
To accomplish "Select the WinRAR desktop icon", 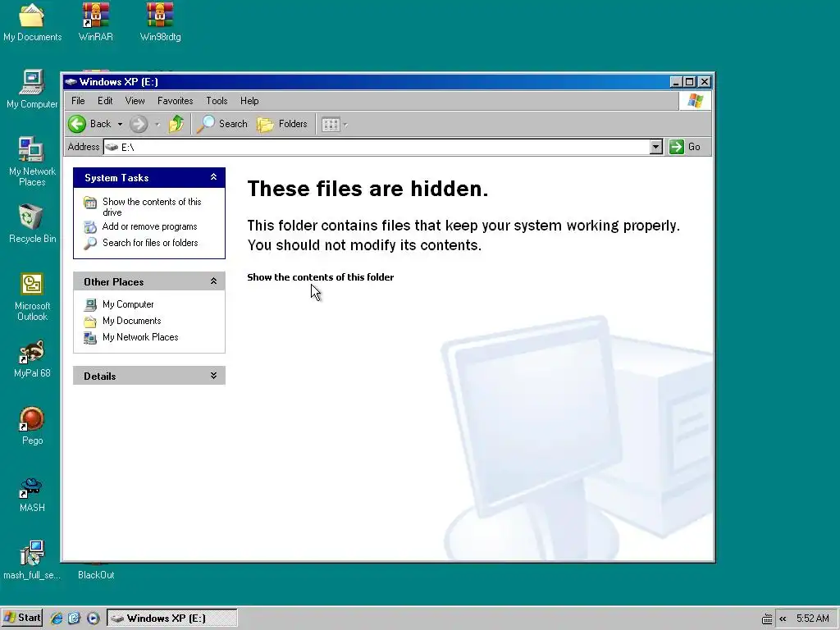I will coord(95,22).
